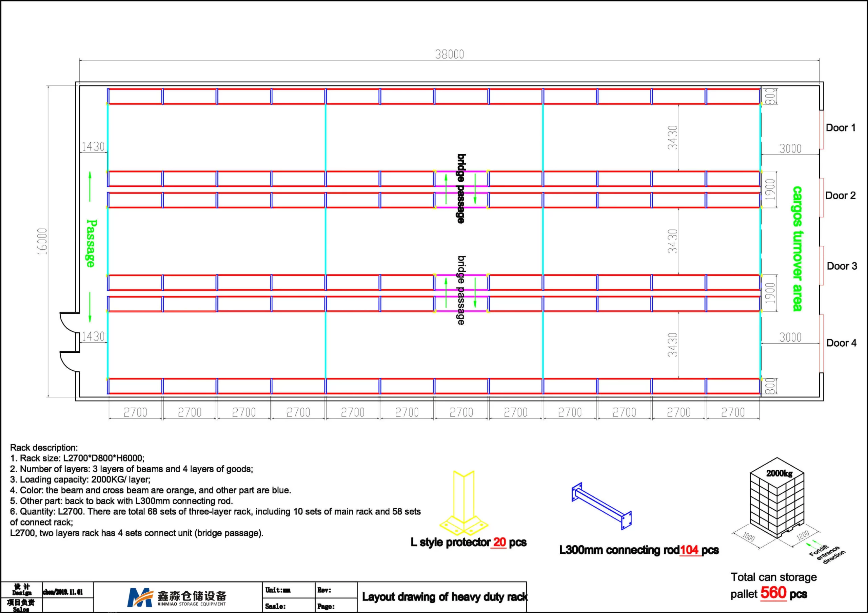Click the 1000 pallet dimension

[749, 537]
